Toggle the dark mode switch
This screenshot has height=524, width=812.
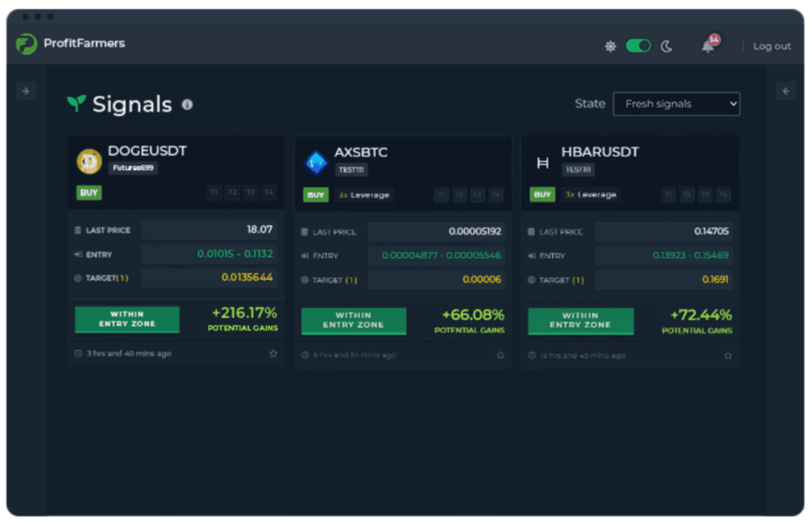pyautogui.click(x=638, y=46)
